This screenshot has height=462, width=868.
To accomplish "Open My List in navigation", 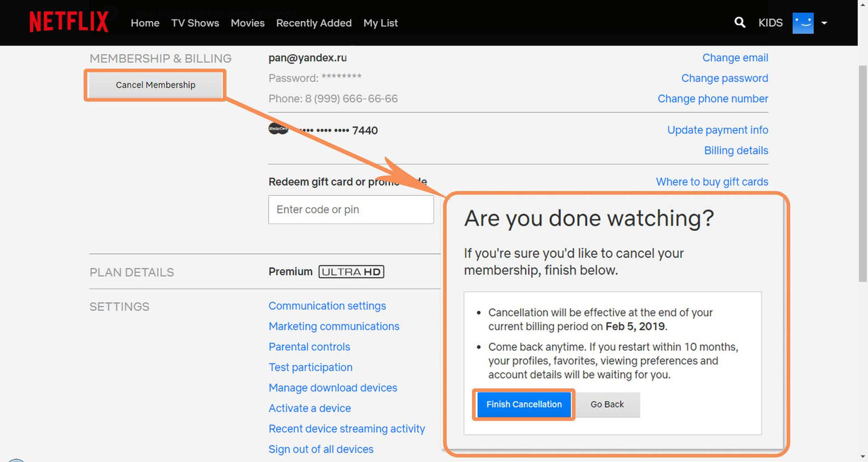I will click(380, 23).
